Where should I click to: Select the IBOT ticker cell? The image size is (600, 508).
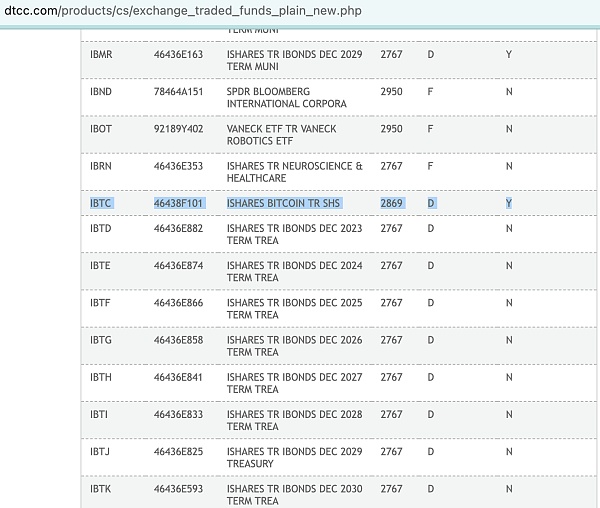coord(101,129)
